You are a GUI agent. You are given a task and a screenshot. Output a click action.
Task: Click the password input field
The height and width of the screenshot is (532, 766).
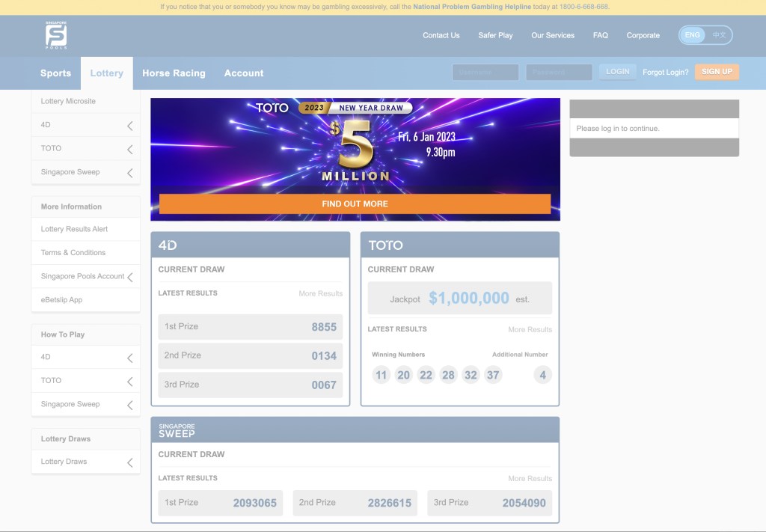click(559, 73)
